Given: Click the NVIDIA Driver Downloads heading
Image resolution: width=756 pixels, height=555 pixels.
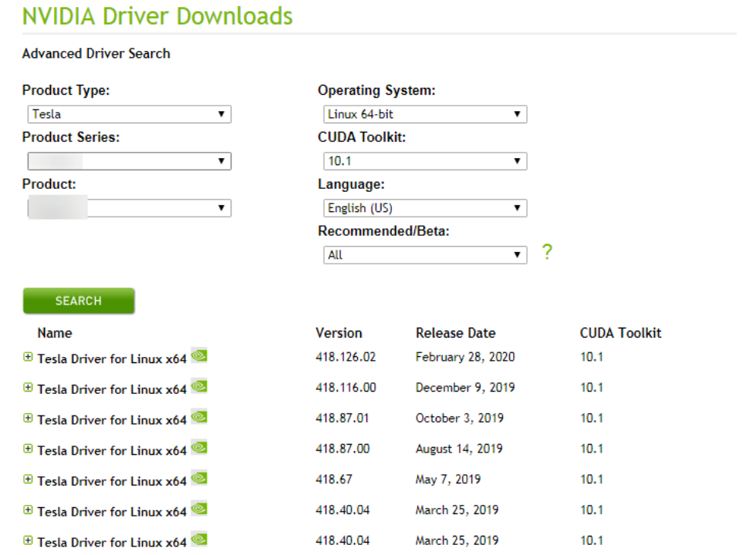Looking at the screenshot, I should (x=157, y=16).
